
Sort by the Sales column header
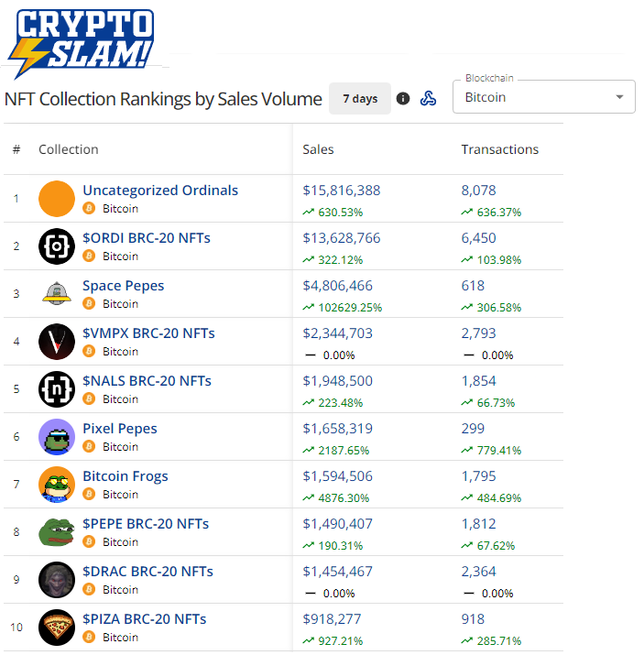pyautogui.click(x=318, y=149)
